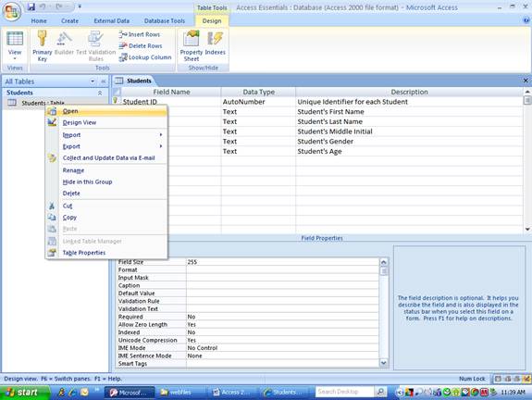Click the Windows start button
Viewport: 532px width, 400px height.
(24, 393)
